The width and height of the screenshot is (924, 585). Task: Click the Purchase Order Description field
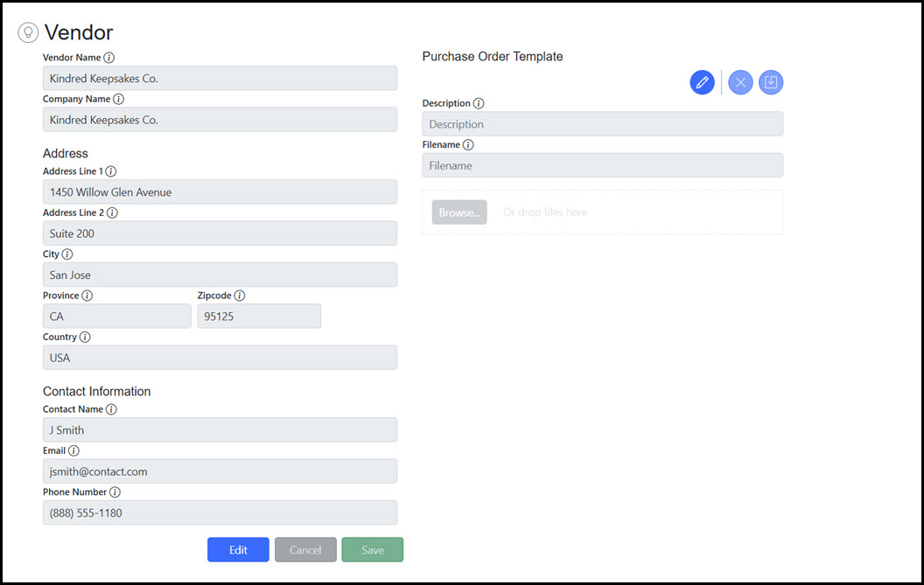pos(602,124)
